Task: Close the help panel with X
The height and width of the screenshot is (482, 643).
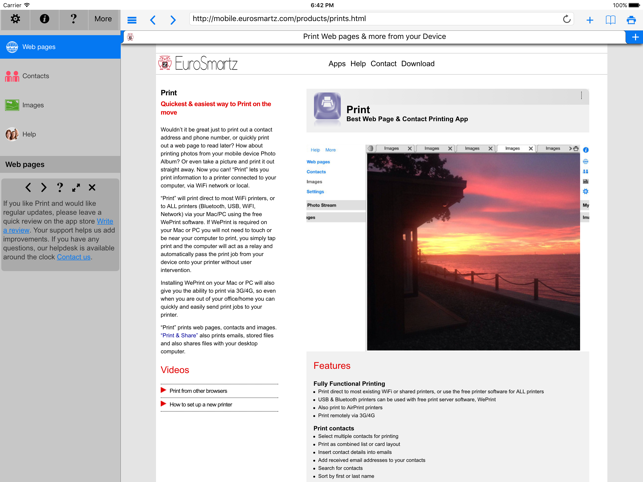Action: (x=92, y=187)
